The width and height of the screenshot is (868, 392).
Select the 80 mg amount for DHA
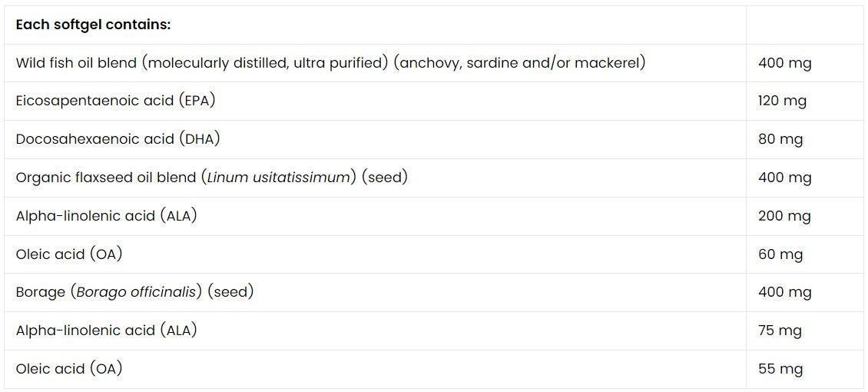780,139
